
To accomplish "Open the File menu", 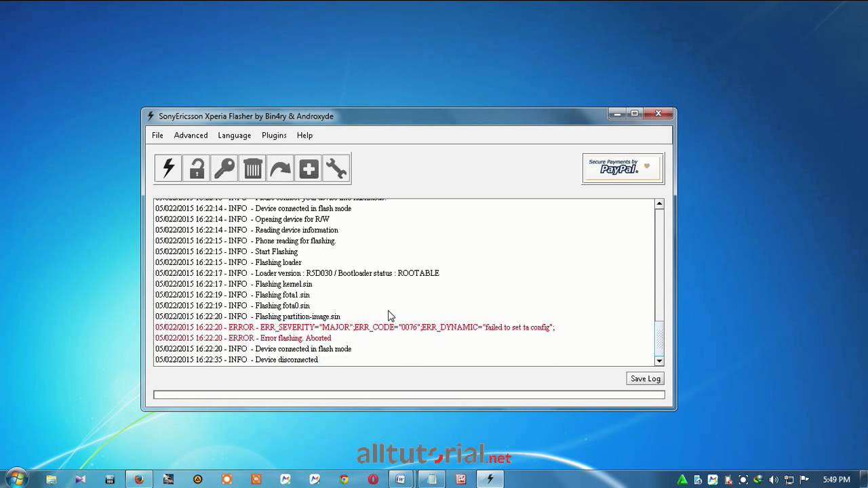I will click(157, 136).
